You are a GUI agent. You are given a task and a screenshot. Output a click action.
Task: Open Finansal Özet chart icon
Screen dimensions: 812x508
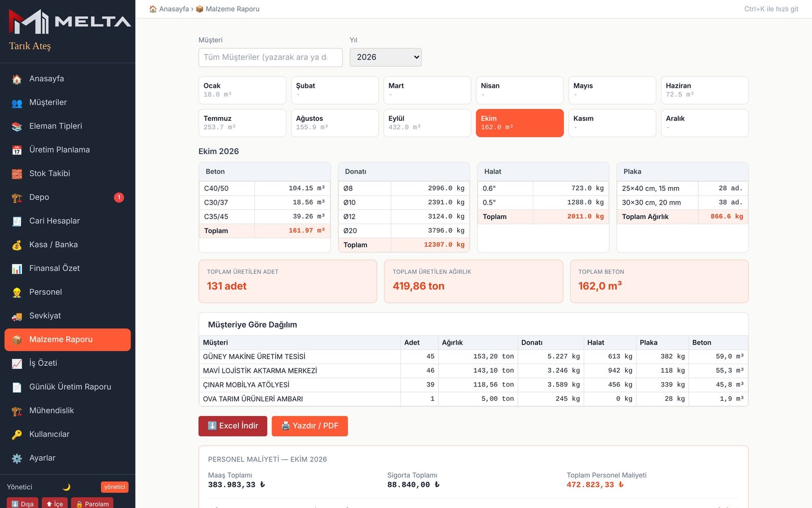tap(17, 269)
